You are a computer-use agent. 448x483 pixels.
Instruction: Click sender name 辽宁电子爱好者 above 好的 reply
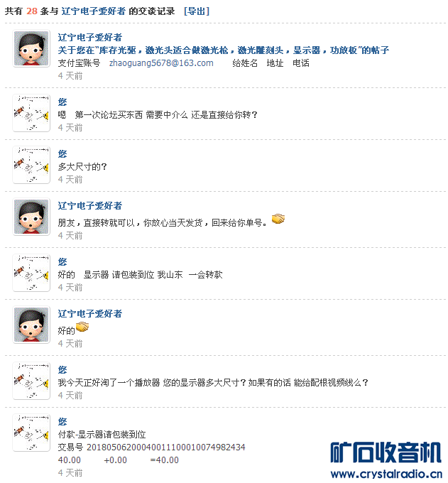pyautogui.click(x=90, y=313)
